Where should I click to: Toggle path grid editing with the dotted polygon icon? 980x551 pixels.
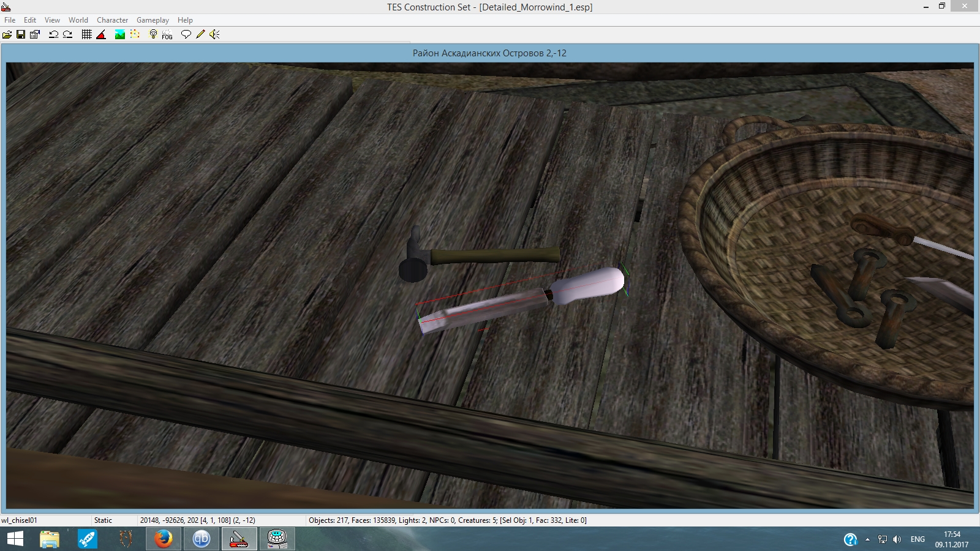[x=135, y=34]
